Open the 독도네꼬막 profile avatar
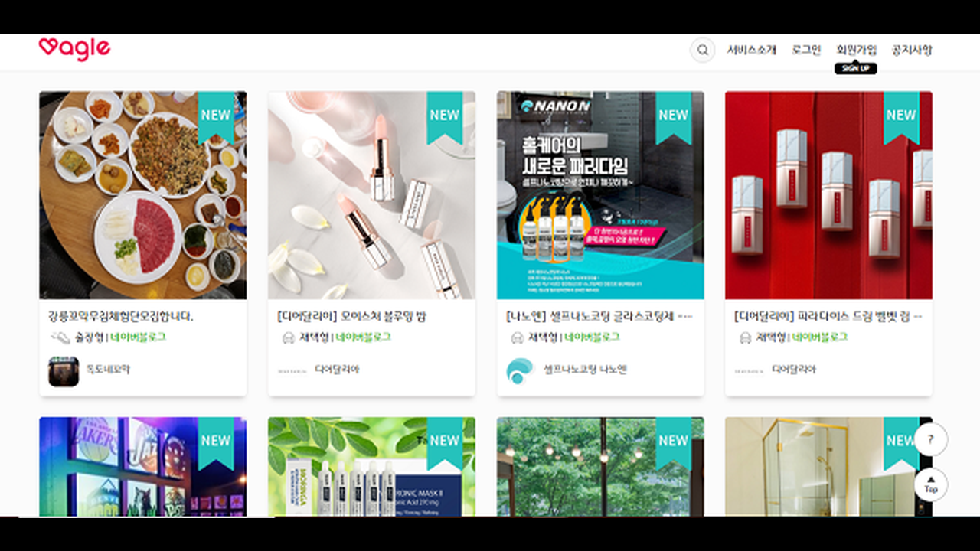 click(x=64, y=371)
